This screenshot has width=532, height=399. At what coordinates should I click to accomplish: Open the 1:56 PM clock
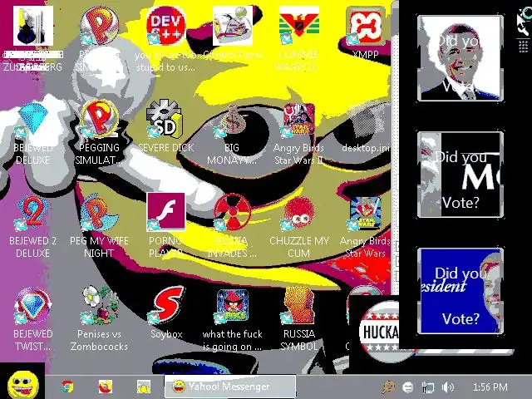[490, 387]
